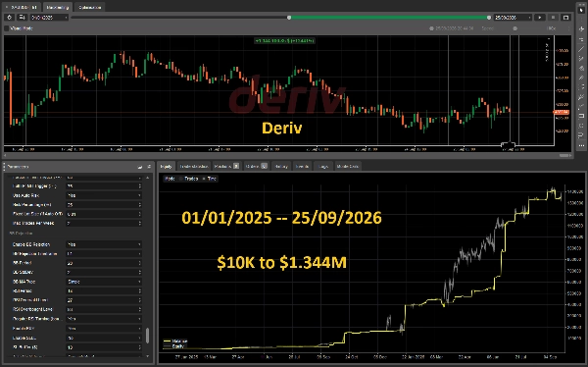Open more drawing tools via three dots

(x=581, y=145)
